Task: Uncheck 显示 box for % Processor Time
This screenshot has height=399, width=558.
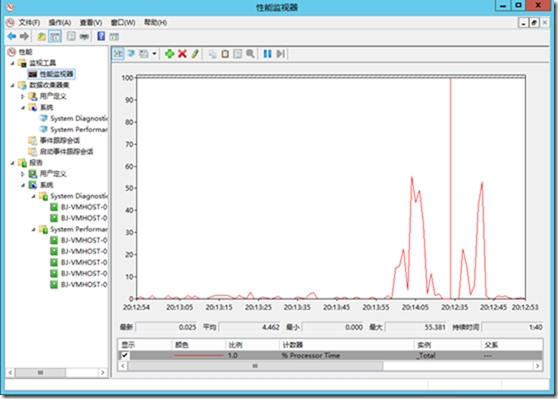Action: point(125,355)
